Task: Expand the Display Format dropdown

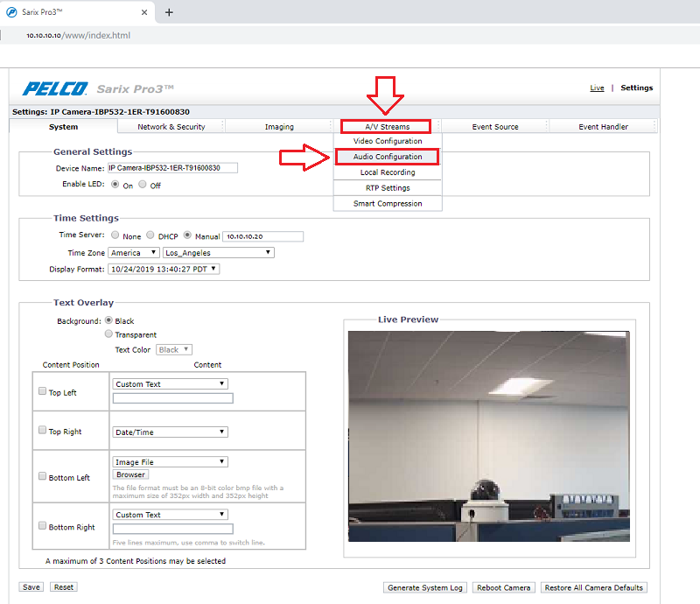Action: coord(164,269)
